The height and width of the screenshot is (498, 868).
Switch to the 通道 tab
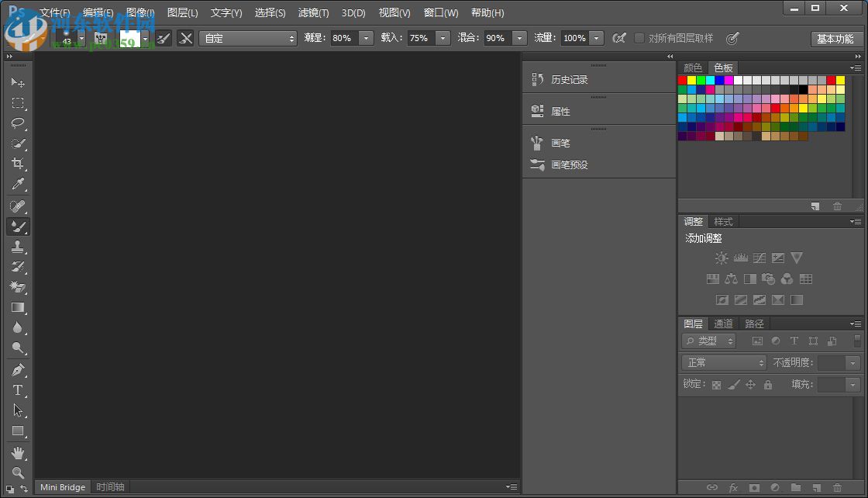[723, 323]
